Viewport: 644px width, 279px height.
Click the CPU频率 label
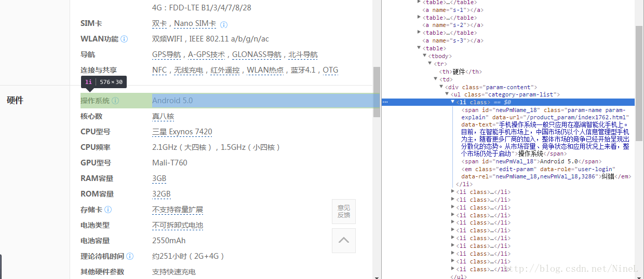(96, 147)
